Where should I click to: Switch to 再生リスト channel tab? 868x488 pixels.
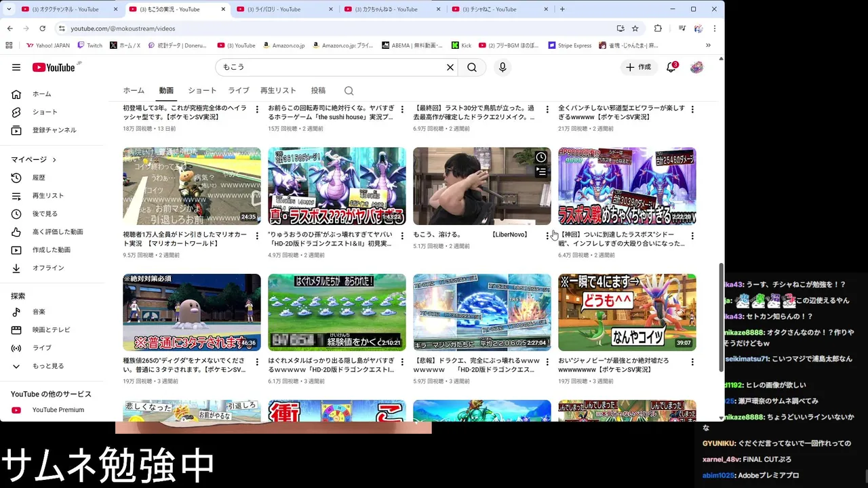(278, 91)
